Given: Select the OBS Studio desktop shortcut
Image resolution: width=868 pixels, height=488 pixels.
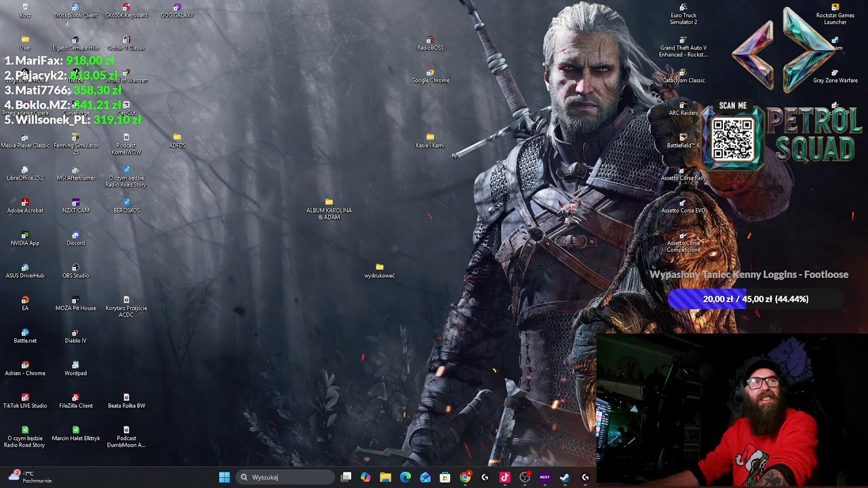Looking at the screenshot, I should (x=75, y=270).
